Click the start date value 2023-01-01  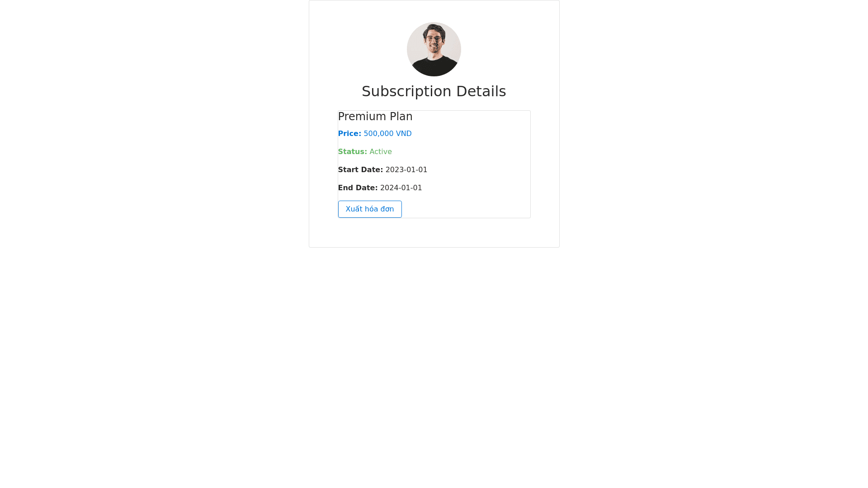click(406, 170)
